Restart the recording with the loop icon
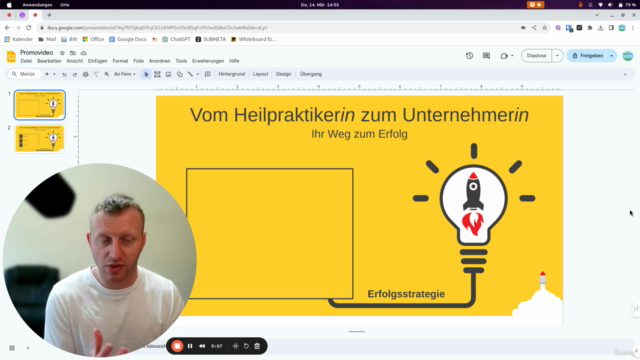 tap(246, 346)
